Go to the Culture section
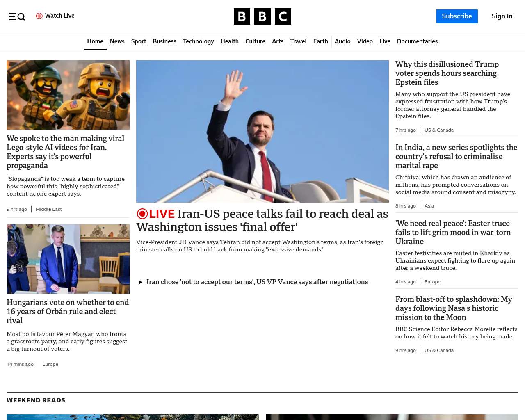Image resolution: width=525 pixels, height=420 pixels. [255, 41]
